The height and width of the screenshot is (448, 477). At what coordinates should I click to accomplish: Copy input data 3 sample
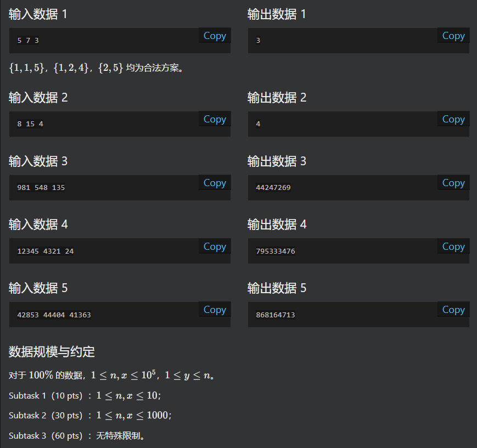point(215,182)
